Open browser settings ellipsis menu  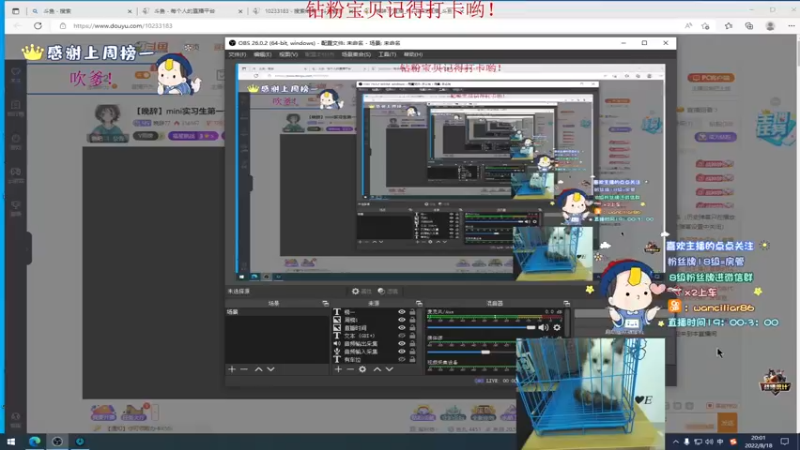coord(791,26)
